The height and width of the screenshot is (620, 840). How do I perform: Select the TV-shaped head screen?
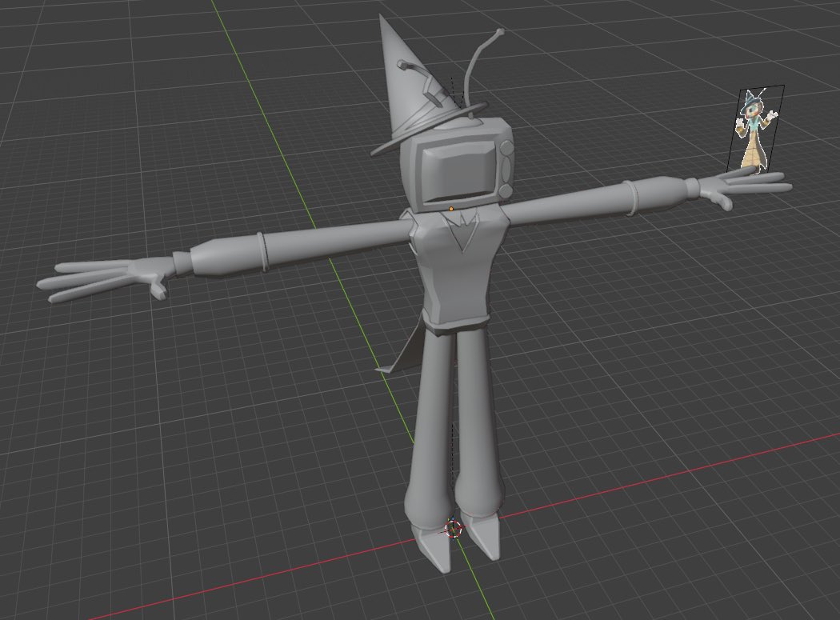click(x=458, y=171)
